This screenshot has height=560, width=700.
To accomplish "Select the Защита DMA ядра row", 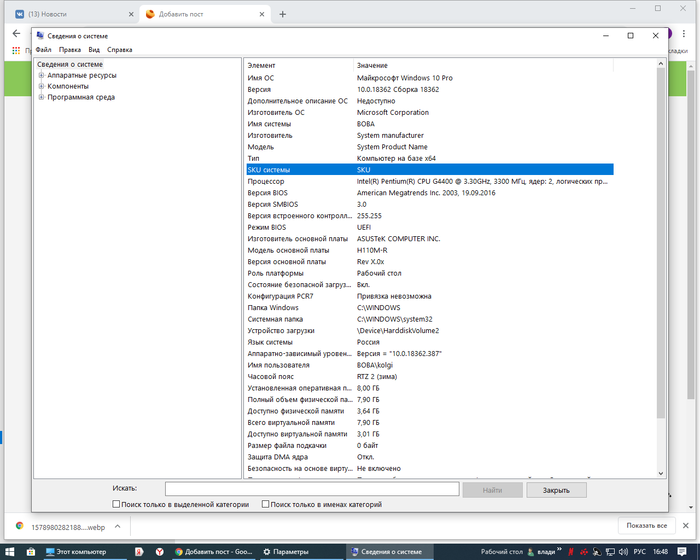I will coord(430,457).
